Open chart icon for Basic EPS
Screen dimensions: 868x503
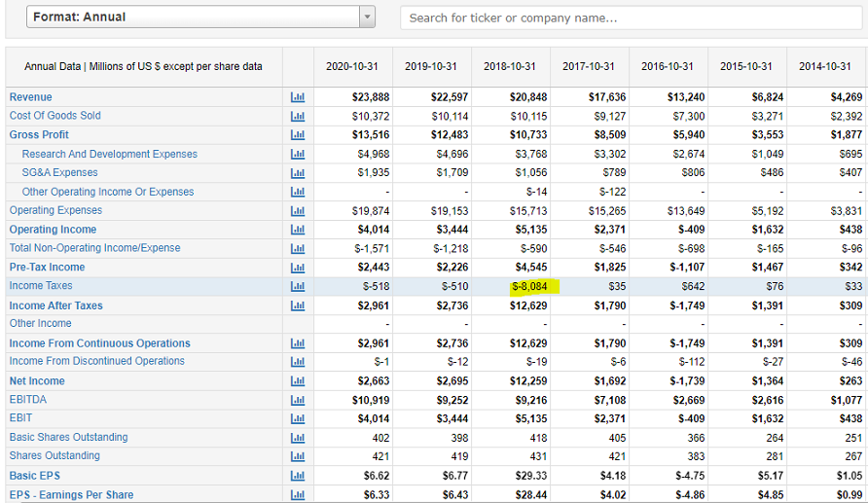point(298,476)
